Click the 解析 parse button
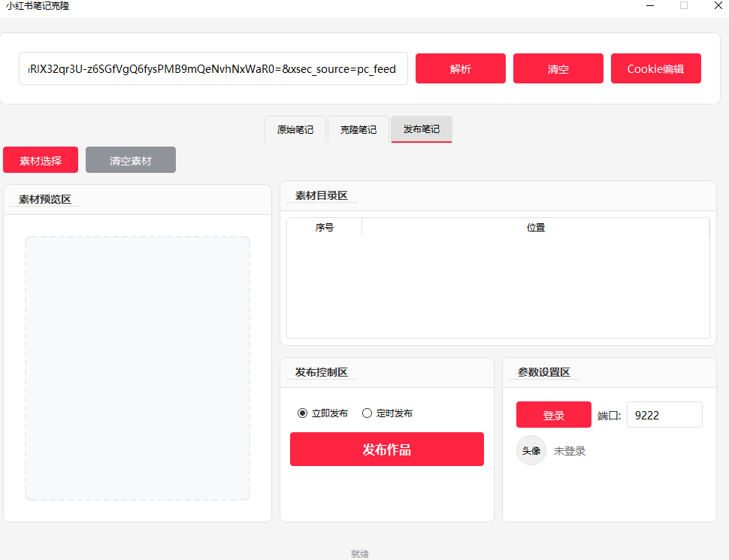This screenshot has width=729, height=560. (460, 68)
